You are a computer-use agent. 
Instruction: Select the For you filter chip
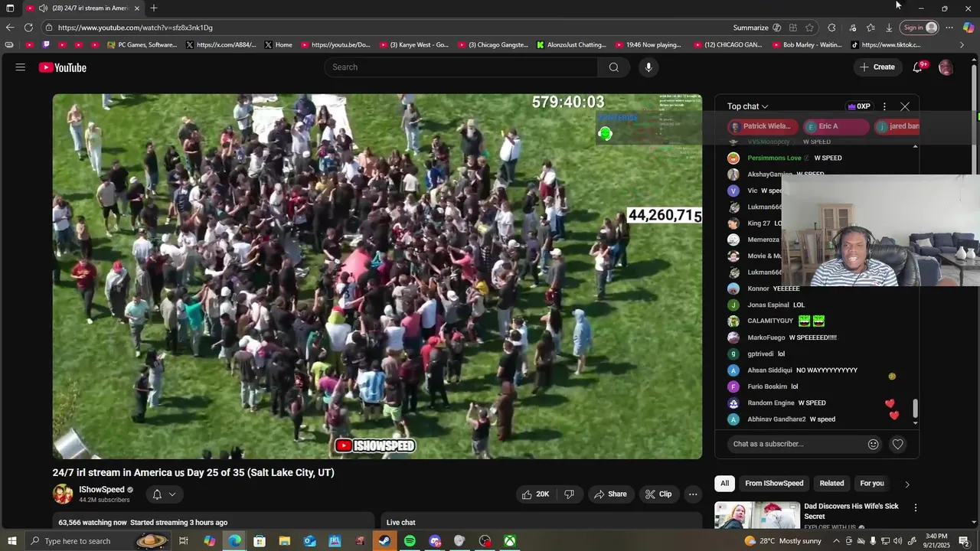(x=872, y=484)
